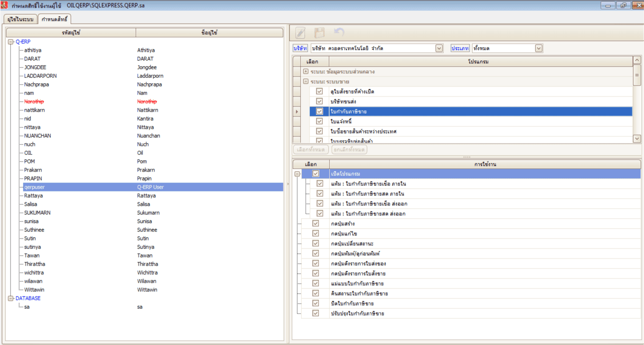Click the คืนสถานะใบกำกับภาษีขาย permission text
This screenshot has height=345, width=644.
[359, 293]
